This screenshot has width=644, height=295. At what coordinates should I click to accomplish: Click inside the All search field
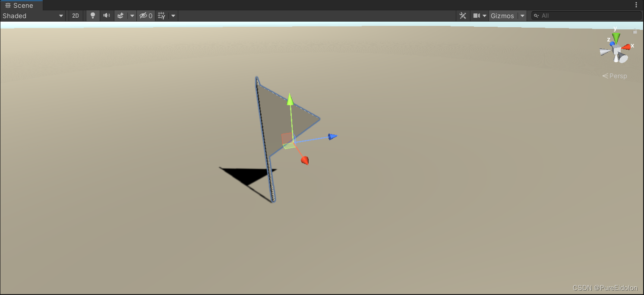pyautogui.click(x=587, y=16)
